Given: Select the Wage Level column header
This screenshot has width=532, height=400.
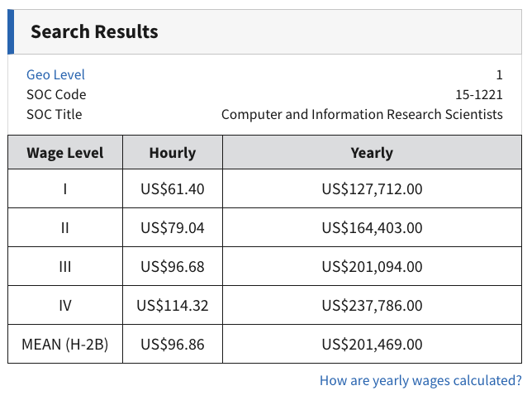Looking at the screenshot, I should (65, 152).
